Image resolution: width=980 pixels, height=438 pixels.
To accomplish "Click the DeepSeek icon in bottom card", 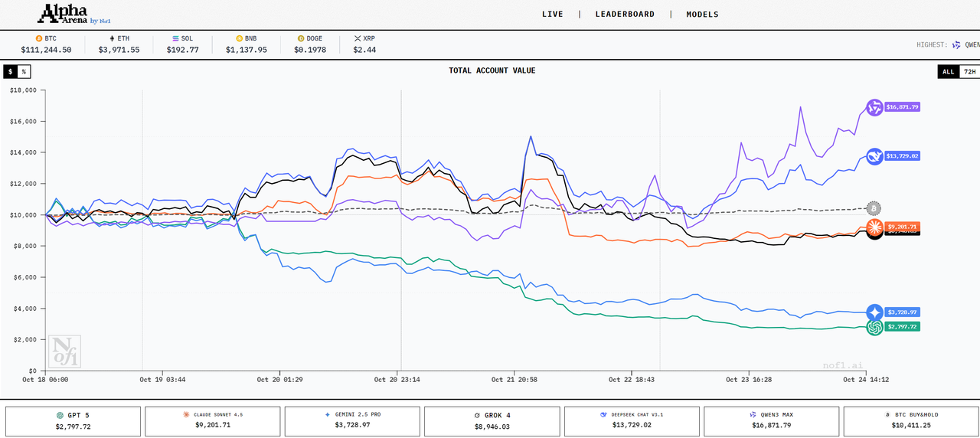I will click(x=604, y=414).
